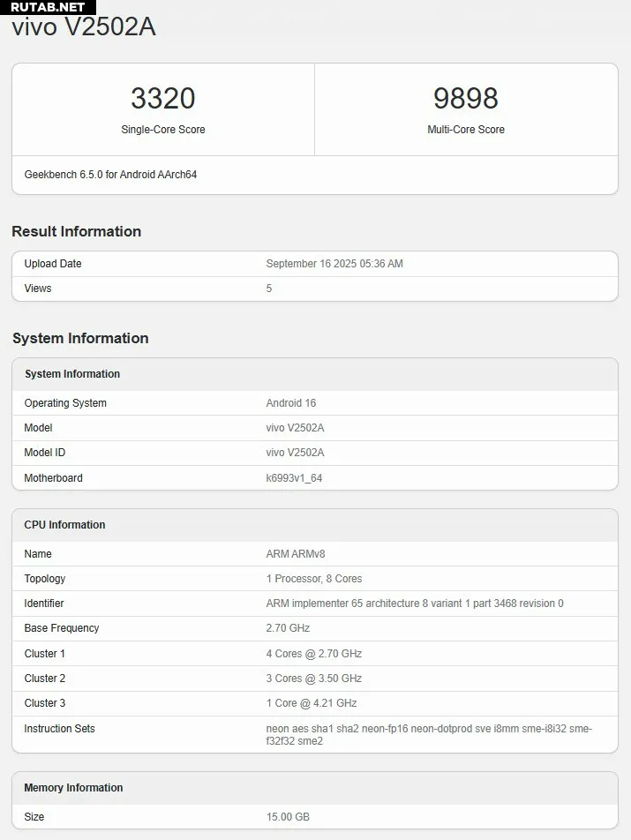
Task: Select the views count value 5
Action: point(269,289)
